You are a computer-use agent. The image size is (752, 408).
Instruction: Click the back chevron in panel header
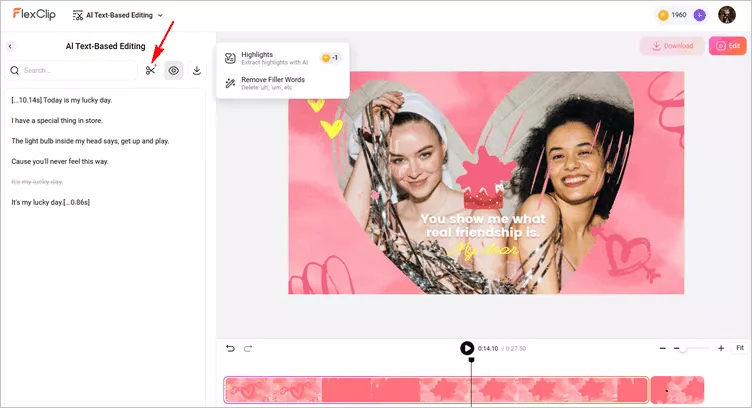10,46
